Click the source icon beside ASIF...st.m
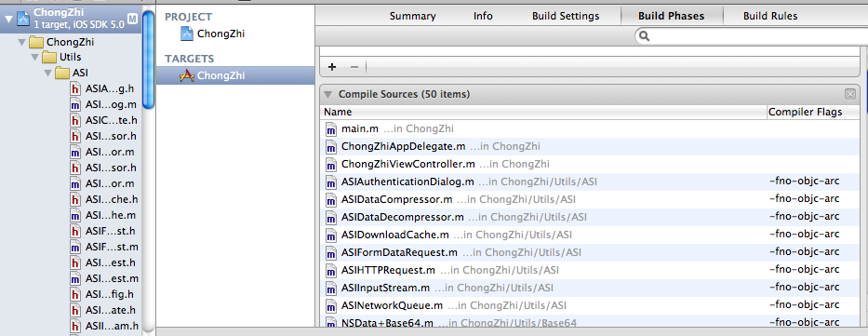 tap(74, 247)
